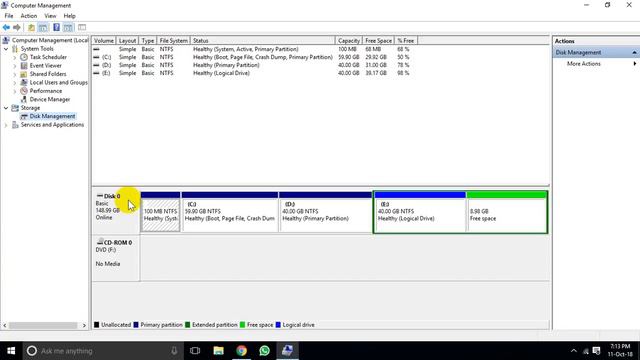This screenshot has width=640, height=360.
Task: Toggle the Show/Hide Action Pane toolbar icon
Action: tap(68, 27)
